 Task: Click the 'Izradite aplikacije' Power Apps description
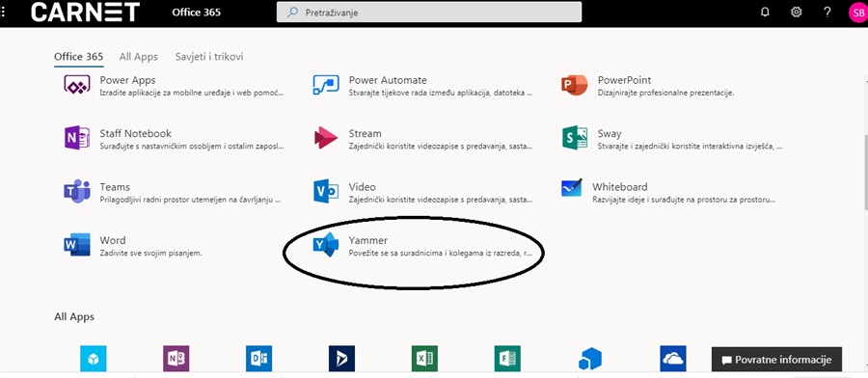[192, 93]
